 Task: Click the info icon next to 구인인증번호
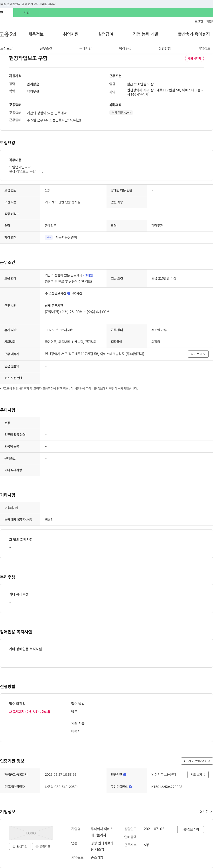(130, 787)
